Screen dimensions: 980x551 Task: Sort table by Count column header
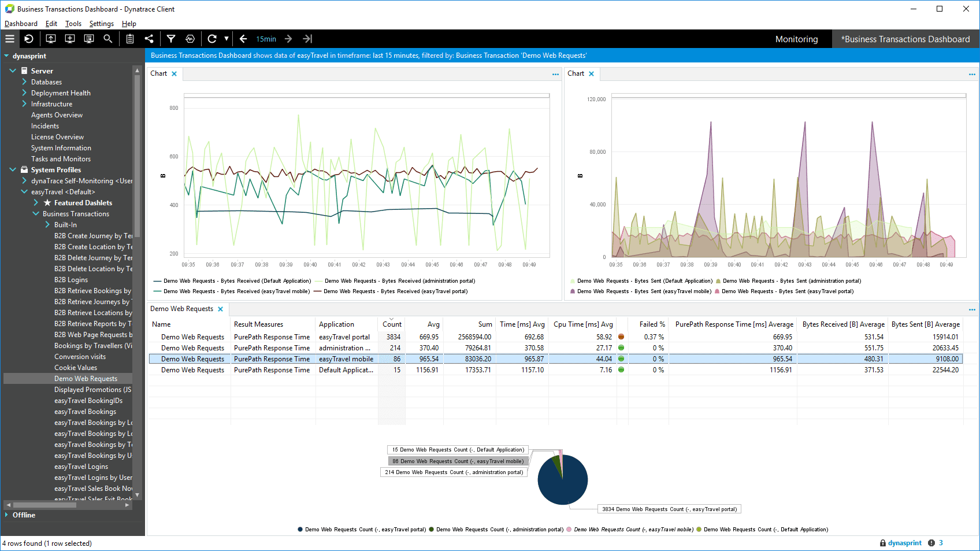coord(392,324)
